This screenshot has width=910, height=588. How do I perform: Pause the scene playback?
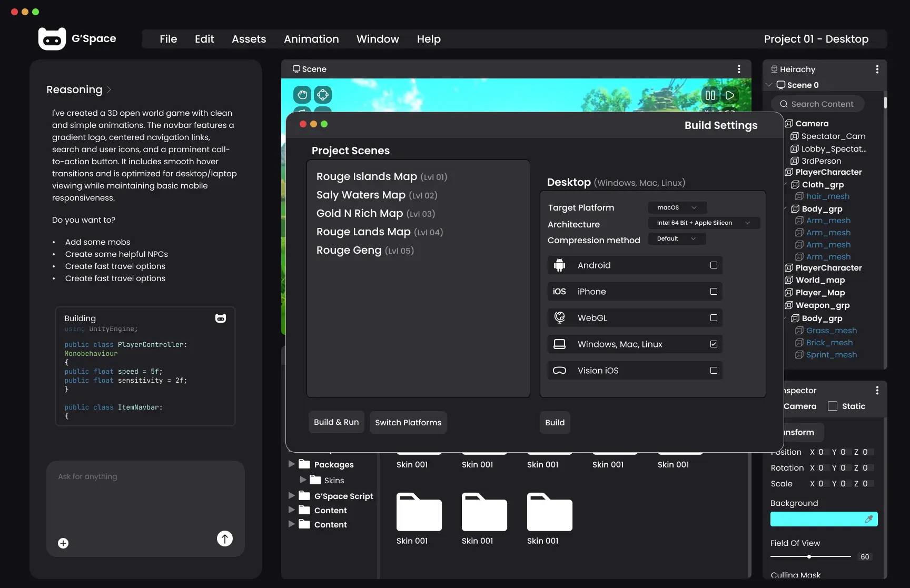[710, 95]
